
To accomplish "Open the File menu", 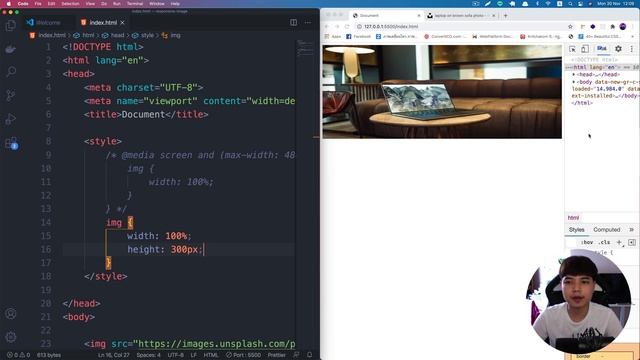I will pos(38,3).
